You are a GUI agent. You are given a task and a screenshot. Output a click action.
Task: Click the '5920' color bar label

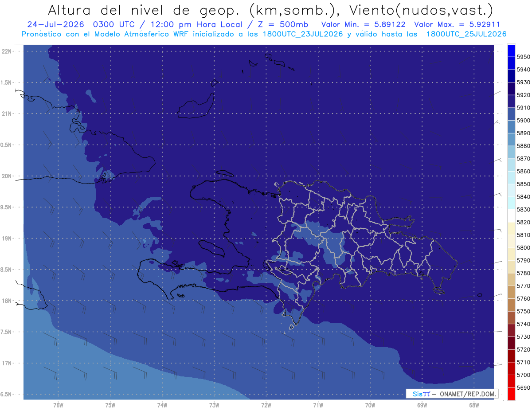[x=524, y=95]
